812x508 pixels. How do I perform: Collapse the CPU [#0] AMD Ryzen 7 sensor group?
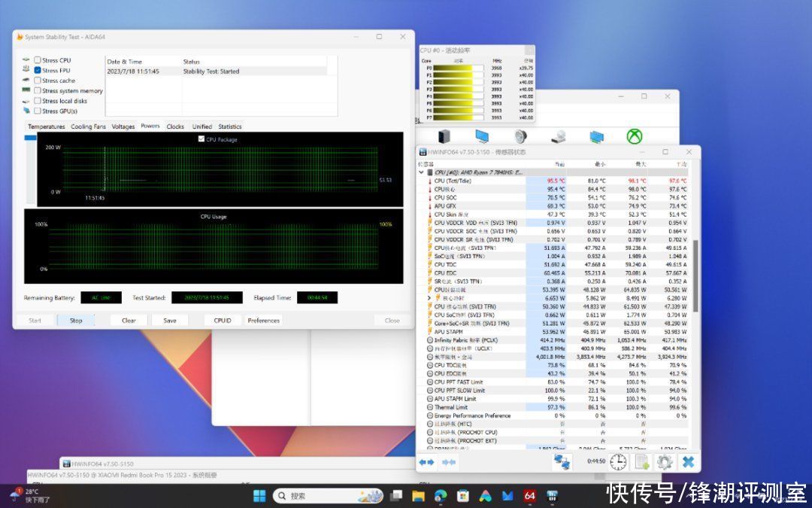[x=422, y=172]
